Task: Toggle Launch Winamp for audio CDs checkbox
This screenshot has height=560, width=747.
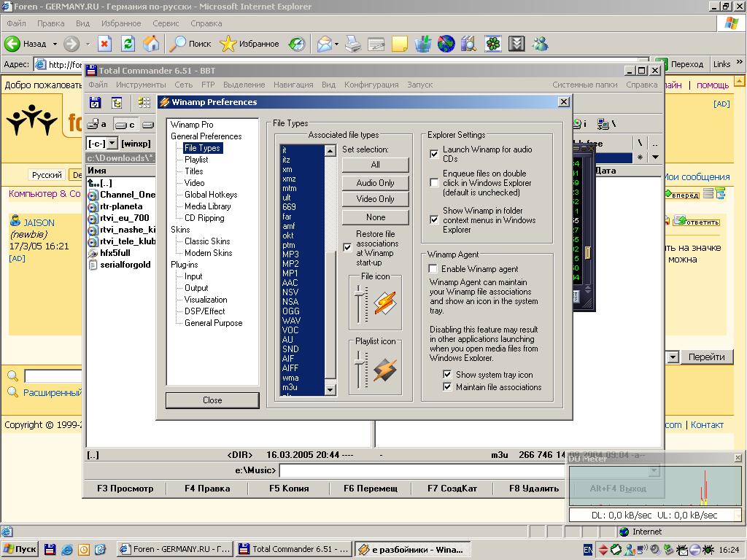Action: [434, 154]
